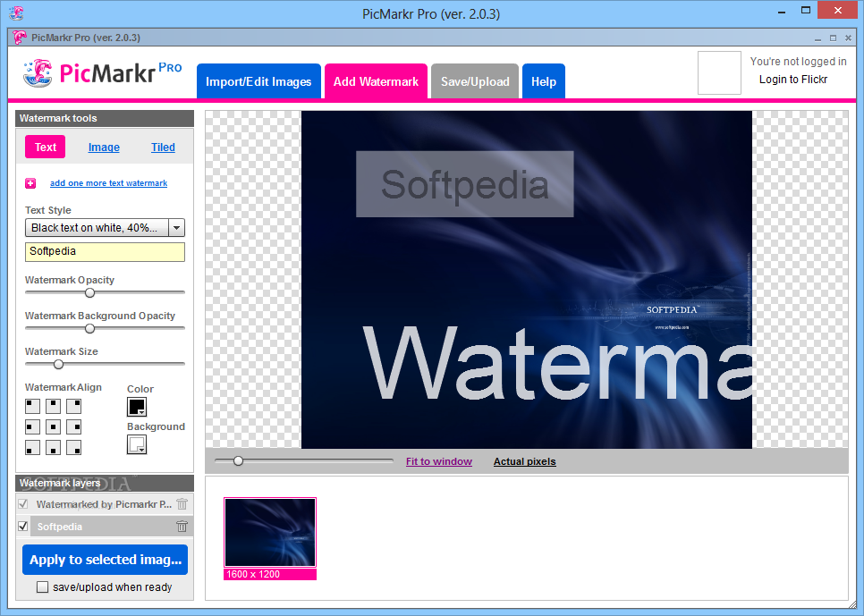Align watermark to top-center

[x=53, y=406]
